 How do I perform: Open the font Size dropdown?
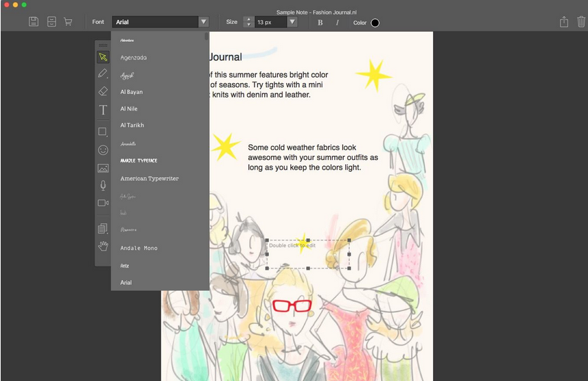click(292, 22)
